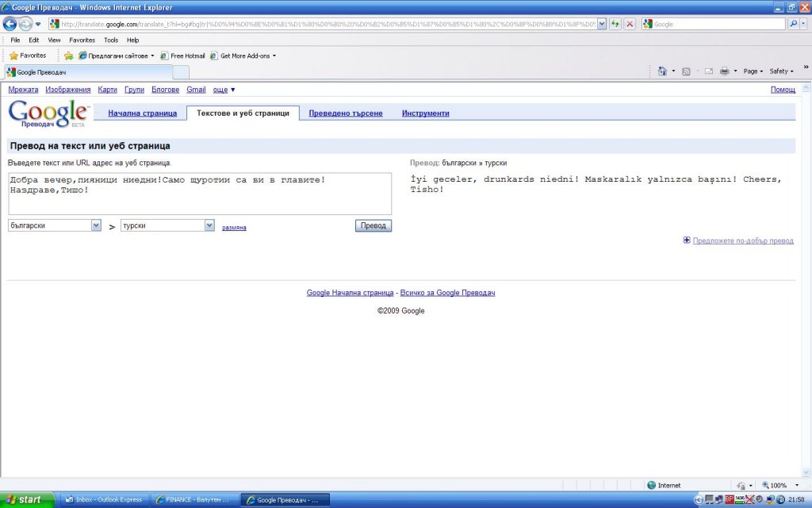Open the View menu
The image size is (812, 508).
click(x=54, y=40)
